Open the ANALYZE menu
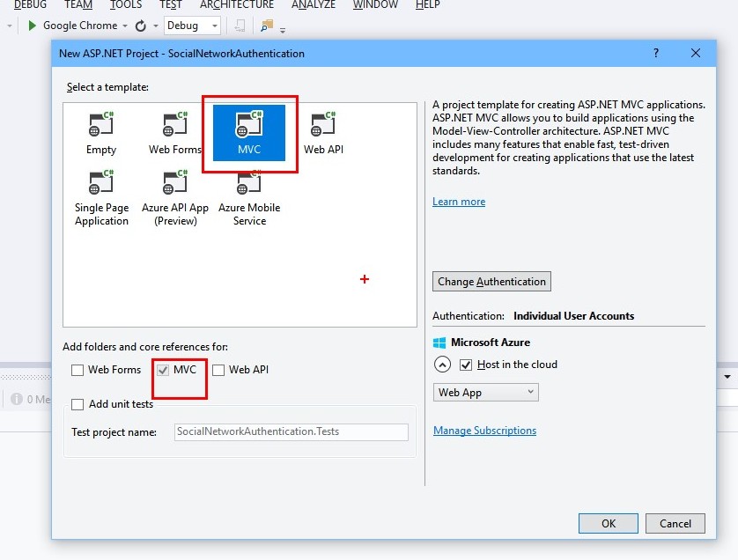 click(314, 4)
